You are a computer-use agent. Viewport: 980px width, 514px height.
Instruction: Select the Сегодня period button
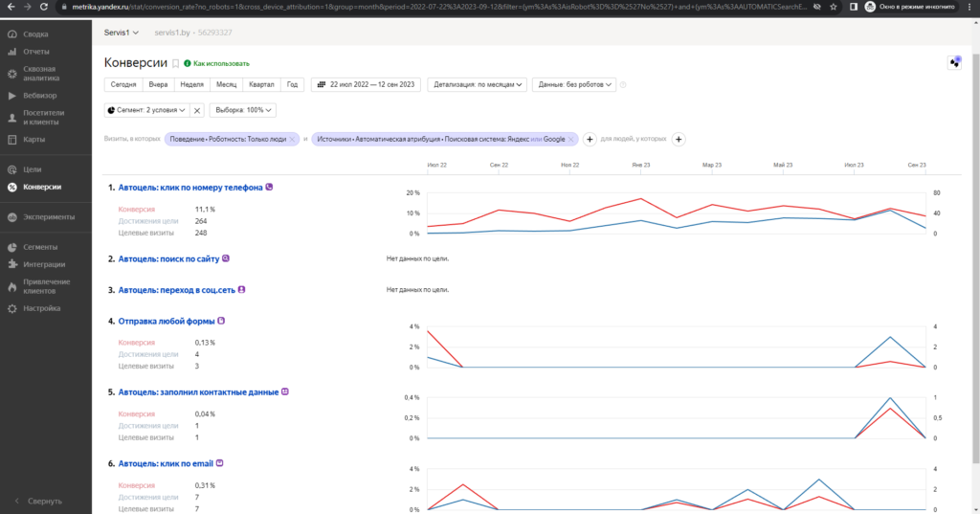coord(123,84)
